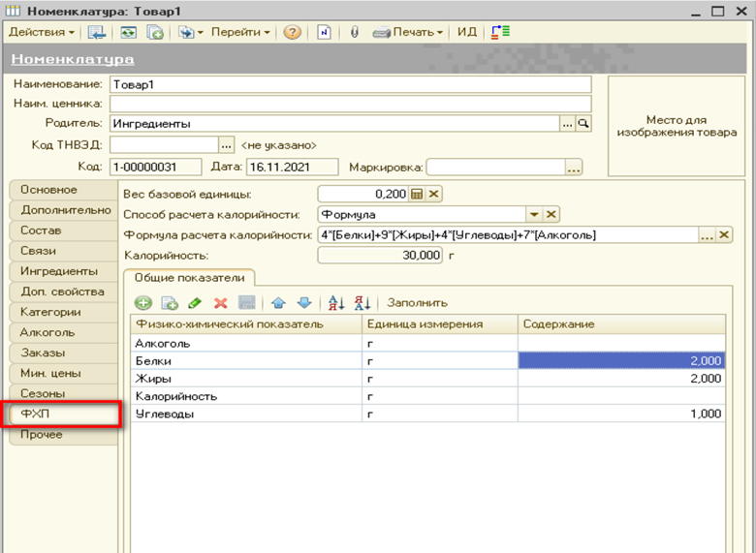Click the Заполнить button

417,303
